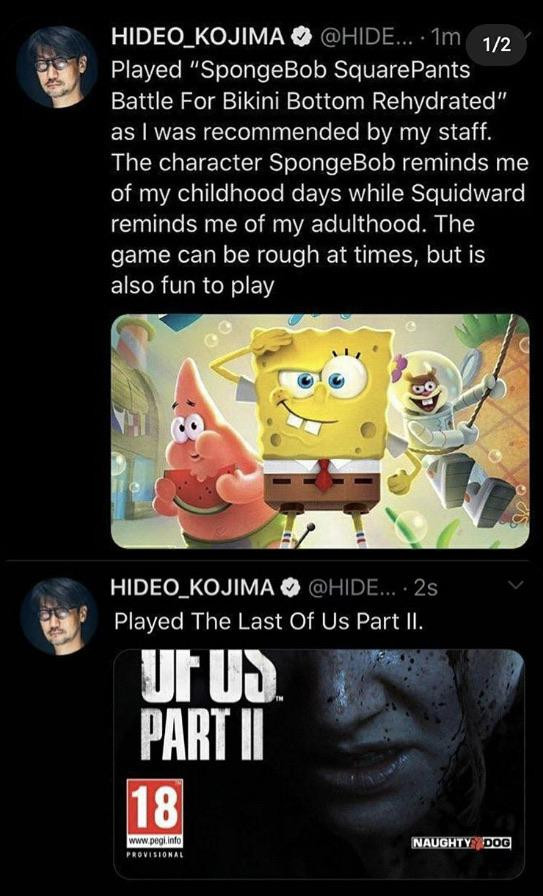Open the 1m timestamp of first tweet
Image resolution: width=543 pixels, height=896 pixels.
click(446, 37)
